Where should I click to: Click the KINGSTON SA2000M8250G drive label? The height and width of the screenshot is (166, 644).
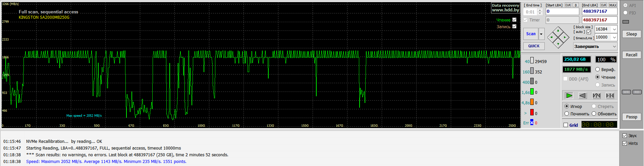click(x=44, y=17)
